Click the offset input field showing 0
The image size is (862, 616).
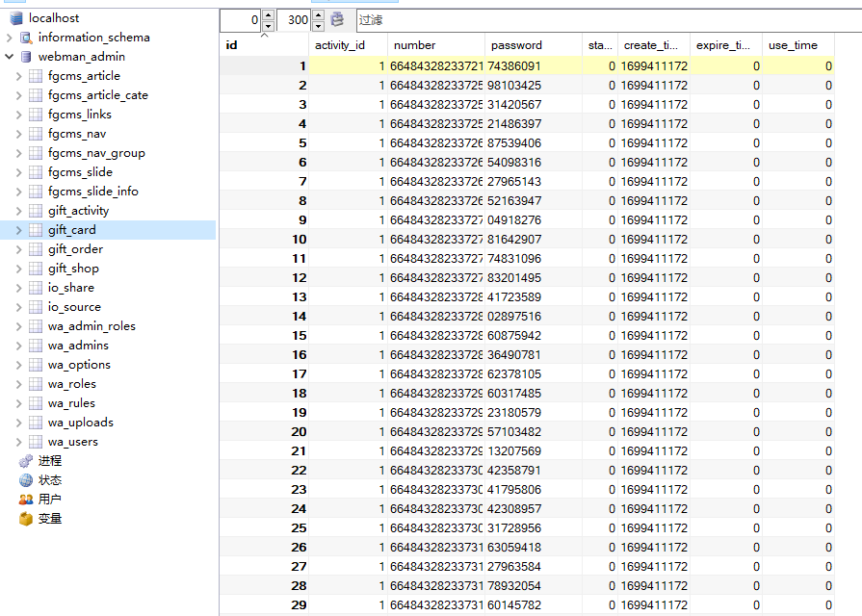click(241, 20)
